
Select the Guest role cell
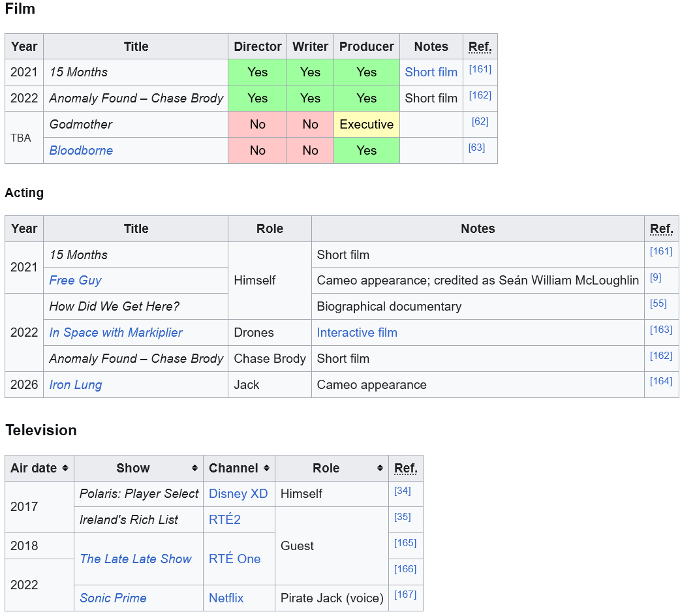click(x=332, y=546)
